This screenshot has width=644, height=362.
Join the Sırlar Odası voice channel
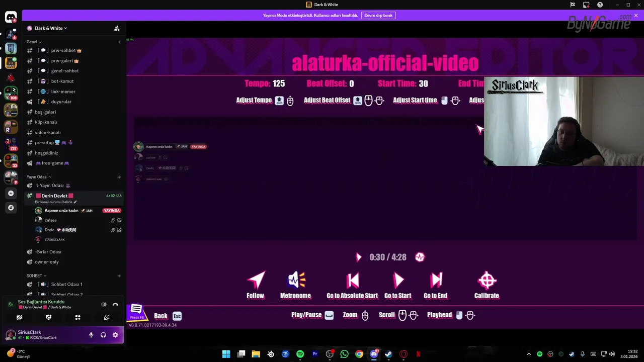(x=74, y=252)
